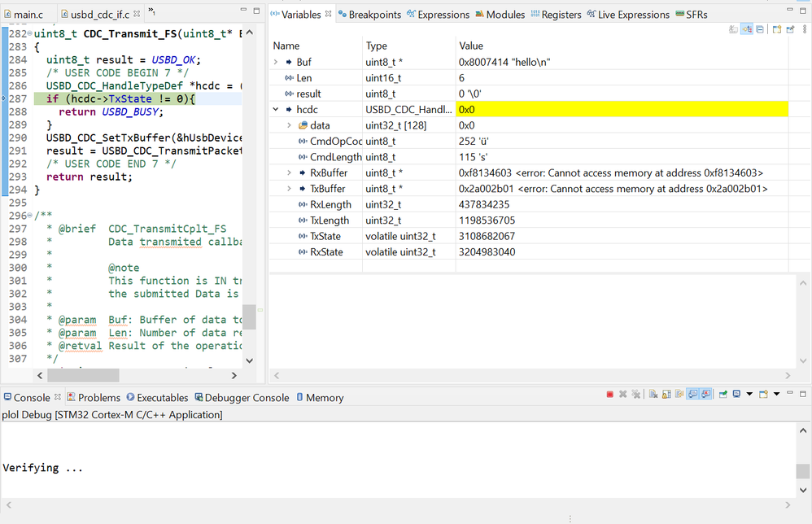Select the yellow highlighted hcdc value cell

point(622,109)
